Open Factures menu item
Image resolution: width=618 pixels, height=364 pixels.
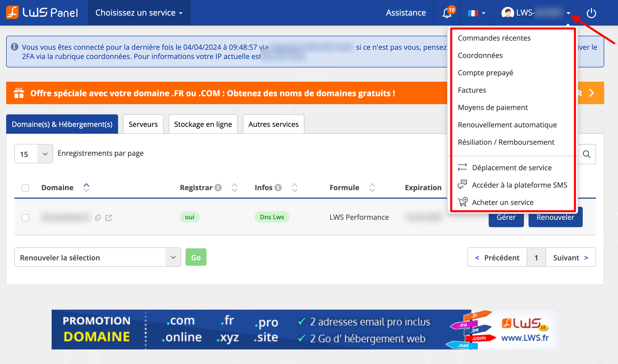coord(472,90)
